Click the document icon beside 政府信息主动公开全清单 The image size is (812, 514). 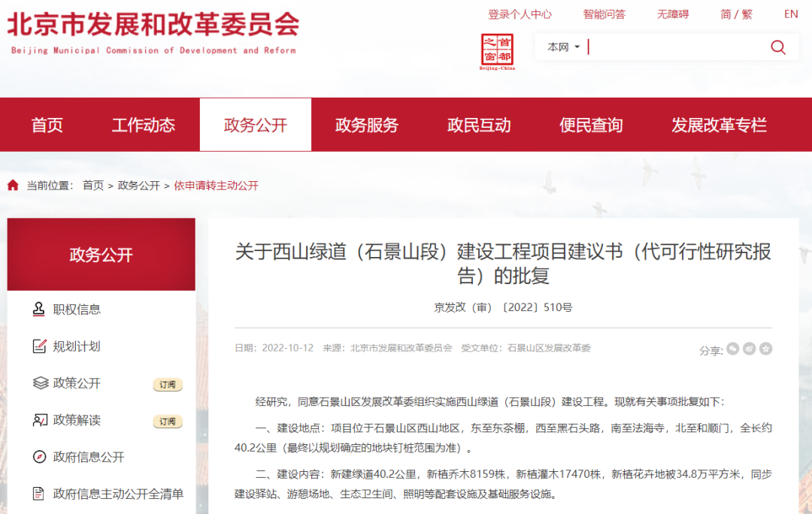click(x=40, y=494)
